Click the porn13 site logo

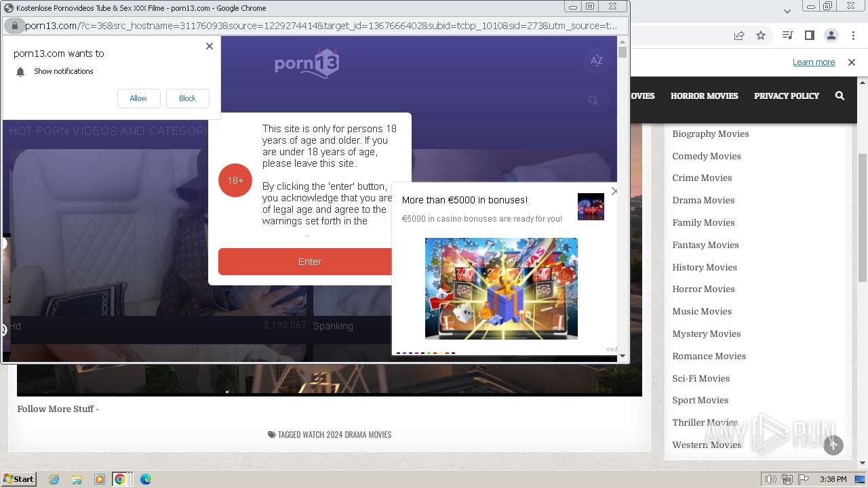[307, 63]
